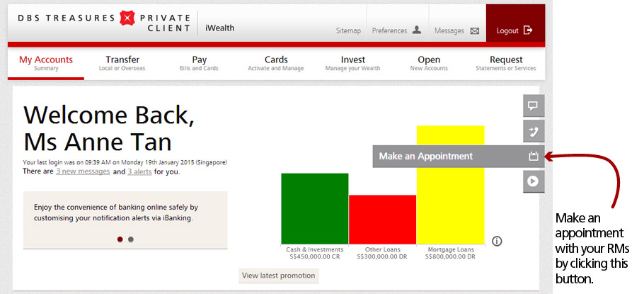Image resolution: width=644 pixels, height=294 pixels.
Task: Click the View latest promotion button
Action: (x=278, y=276)
